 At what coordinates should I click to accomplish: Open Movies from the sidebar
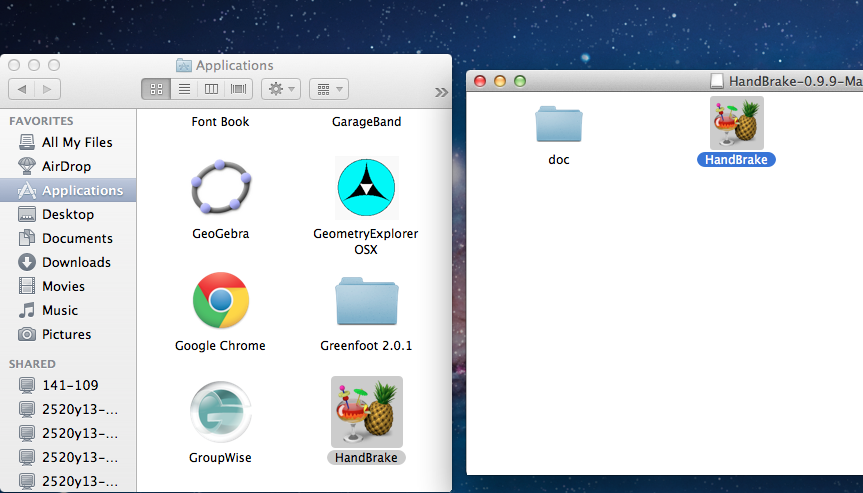(68, 286)
